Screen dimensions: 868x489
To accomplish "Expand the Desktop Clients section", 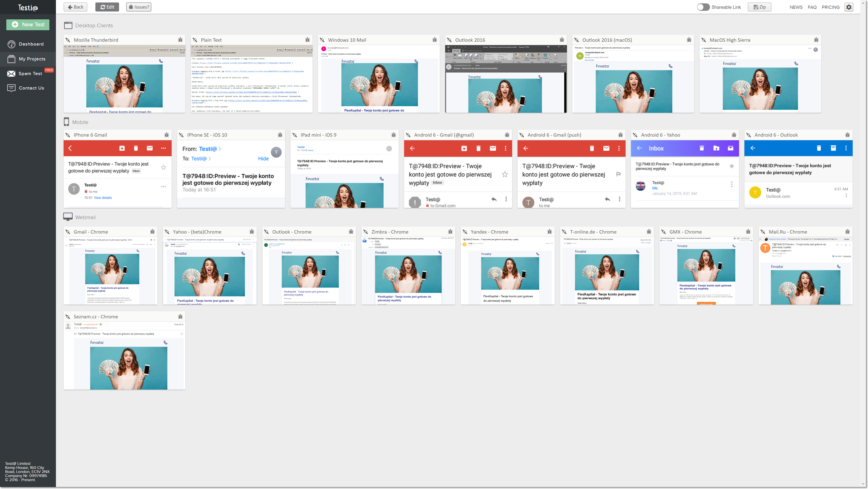I will coord(94,25).
